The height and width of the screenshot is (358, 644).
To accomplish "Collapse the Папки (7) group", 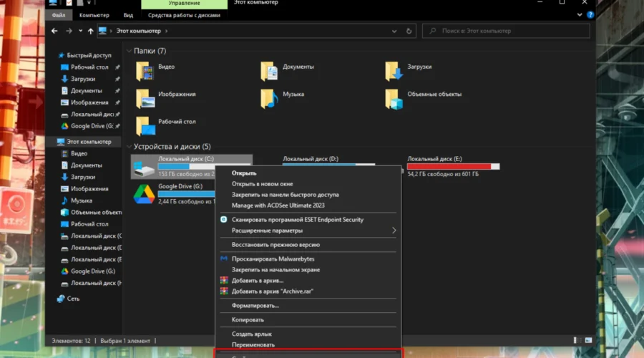I will (129, 51).
